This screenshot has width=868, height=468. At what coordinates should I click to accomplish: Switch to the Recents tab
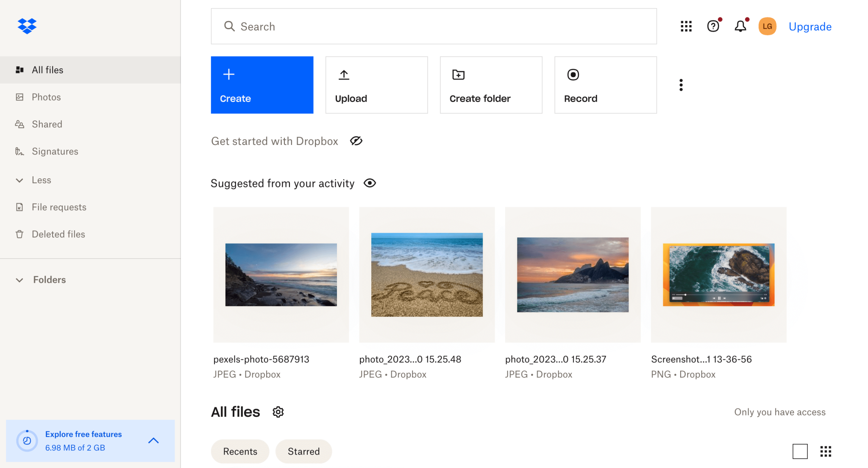click(x=240, y=451)
